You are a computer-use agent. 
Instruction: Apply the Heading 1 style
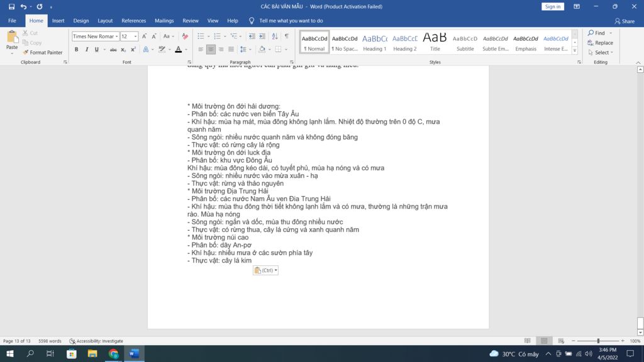pyautogui.click(x=375, y=42)
